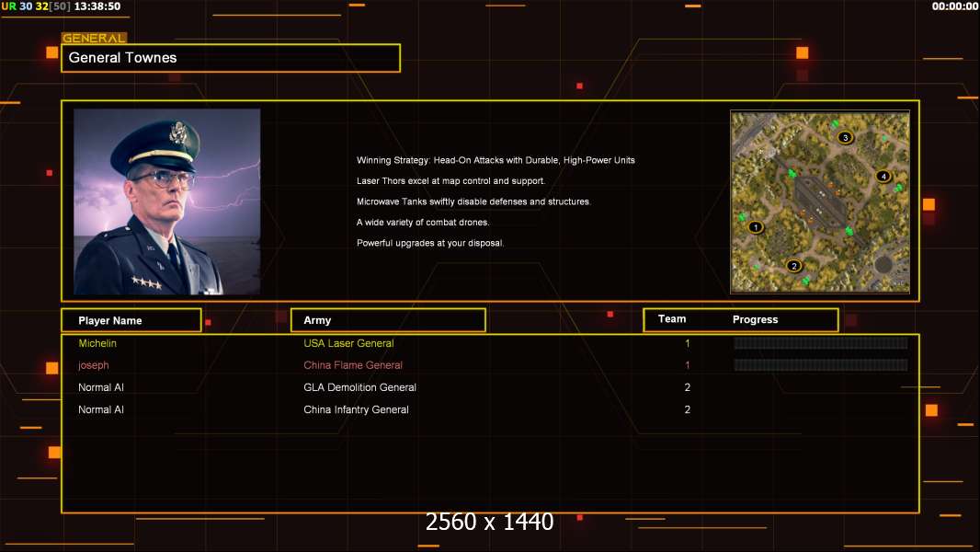The height and width of the screenshot is (552, 980).
Task: Click the Team column header label
Action: [x=672, y=319]
